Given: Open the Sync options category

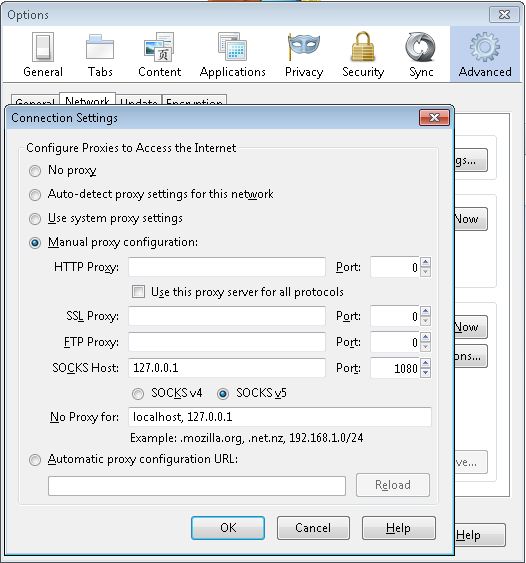Looking at the screenshot, I should [x=421, y=55].
